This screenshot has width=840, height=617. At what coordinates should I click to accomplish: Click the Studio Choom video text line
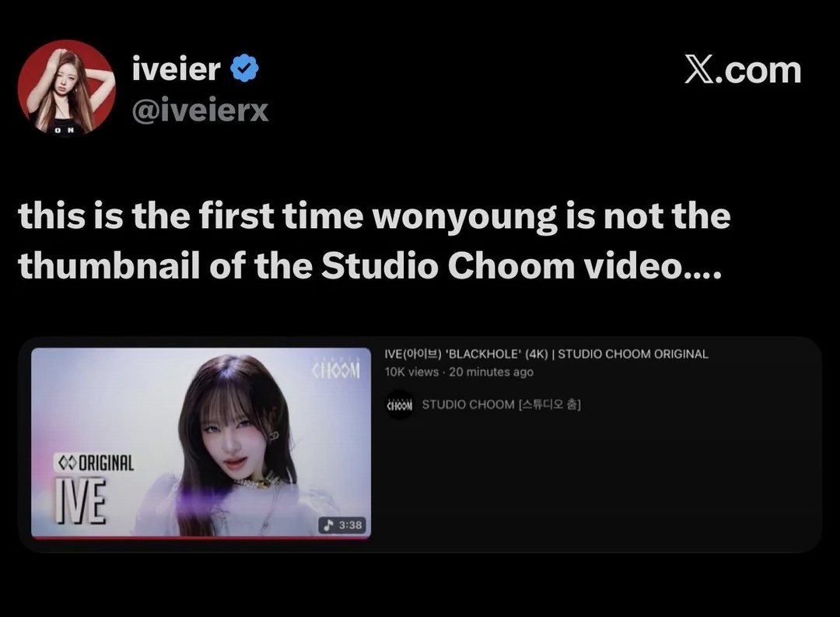[370, 266]
